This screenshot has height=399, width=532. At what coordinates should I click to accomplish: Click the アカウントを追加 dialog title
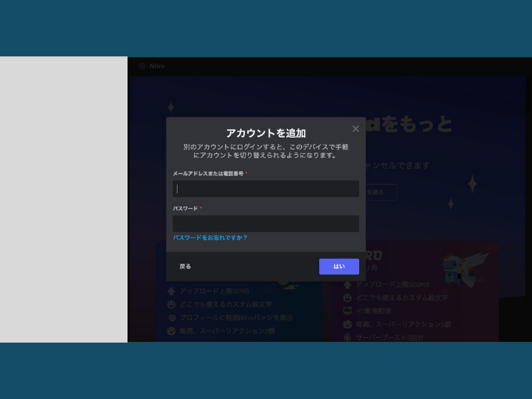[266, 133]
